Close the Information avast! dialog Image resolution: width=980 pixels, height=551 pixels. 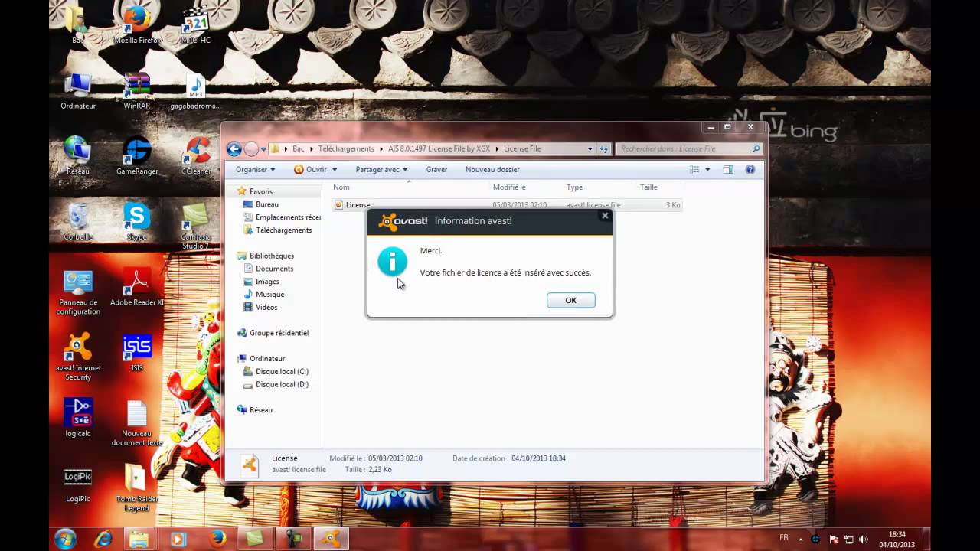605,216
